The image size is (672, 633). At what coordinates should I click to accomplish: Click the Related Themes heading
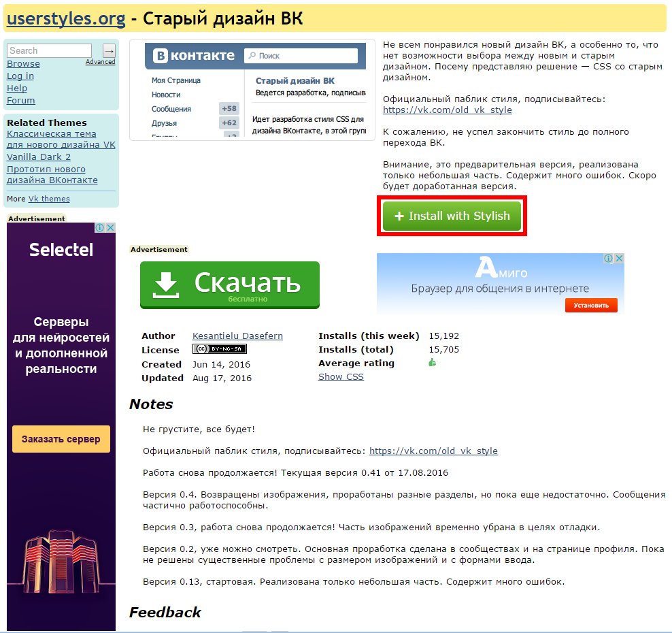tap(47, 123)
